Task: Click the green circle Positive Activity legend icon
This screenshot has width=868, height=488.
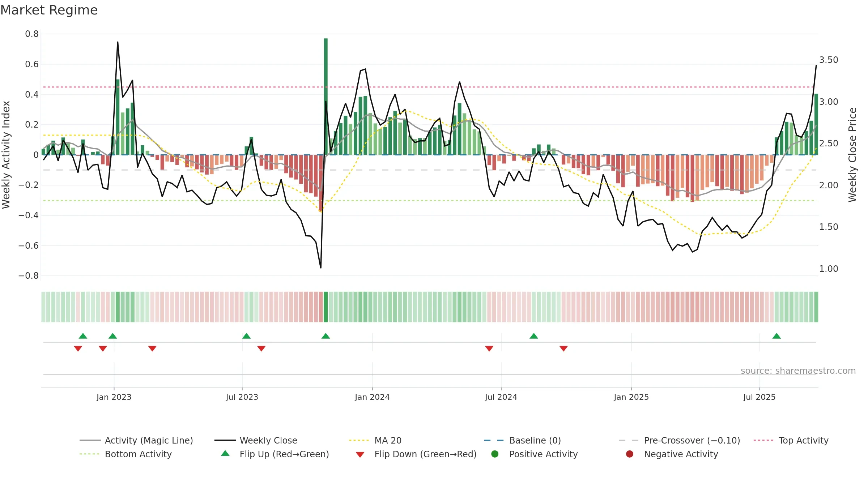Action: pyautogui.click(x=495, y=454)
